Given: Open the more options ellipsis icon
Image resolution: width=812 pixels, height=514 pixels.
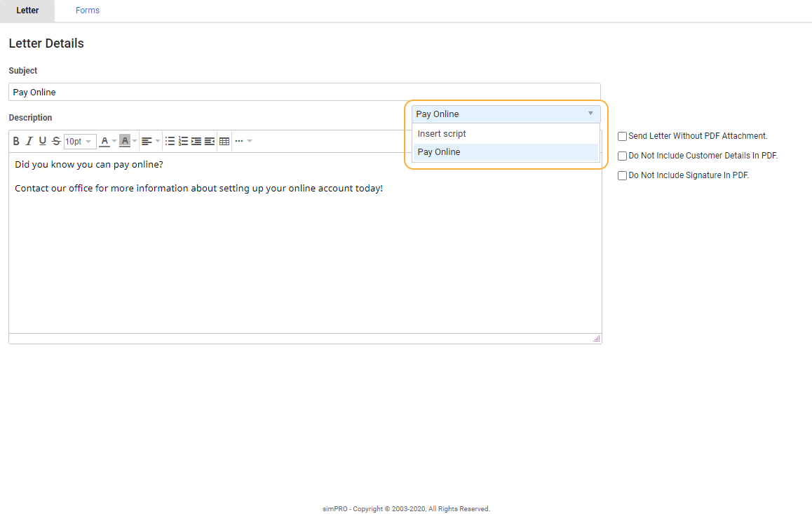Looking at the screenshot, I should 238,141.
